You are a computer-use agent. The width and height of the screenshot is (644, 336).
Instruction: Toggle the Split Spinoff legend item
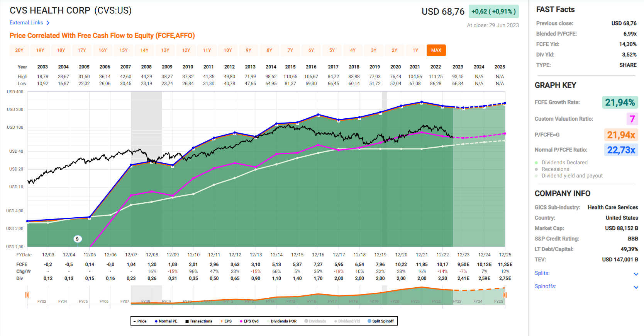(381, 321)
